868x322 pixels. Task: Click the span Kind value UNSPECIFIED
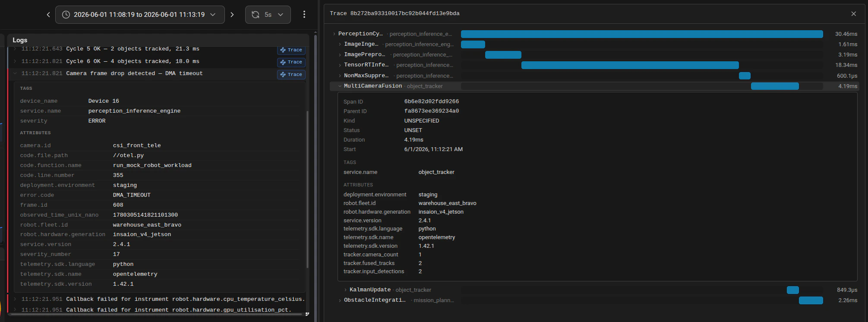click(x=422, y=121)
